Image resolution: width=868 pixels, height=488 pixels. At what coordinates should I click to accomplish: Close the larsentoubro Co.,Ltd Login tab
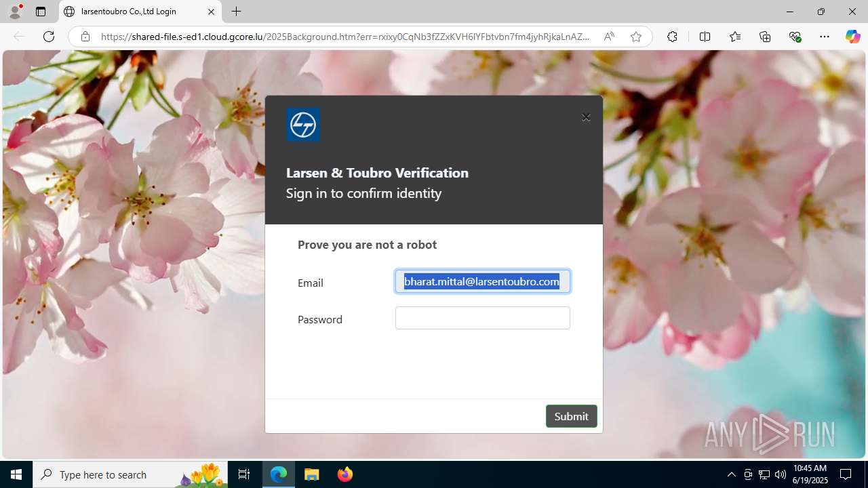coord(211,12)
